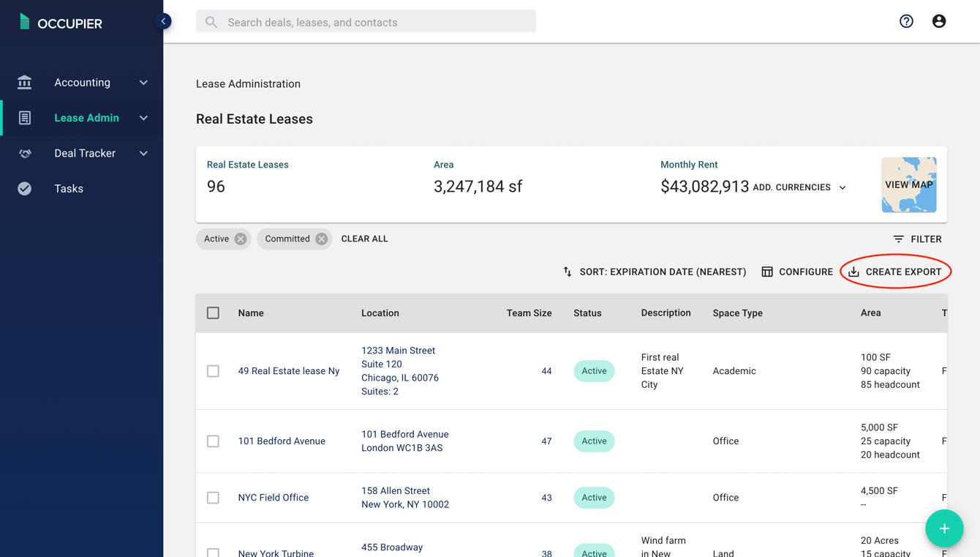
Task: Check the NYC Field Office row
Action: (213, 498)
